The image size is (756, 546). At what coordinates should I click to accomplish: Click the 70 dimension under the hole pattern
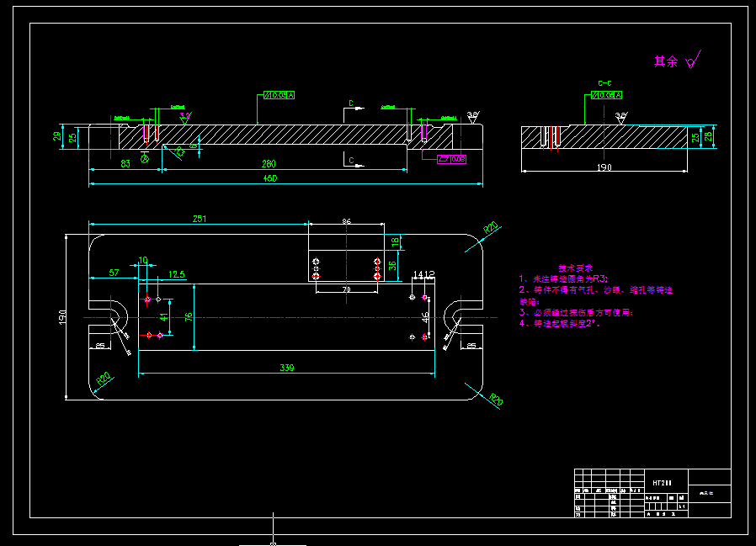(347, 289)
